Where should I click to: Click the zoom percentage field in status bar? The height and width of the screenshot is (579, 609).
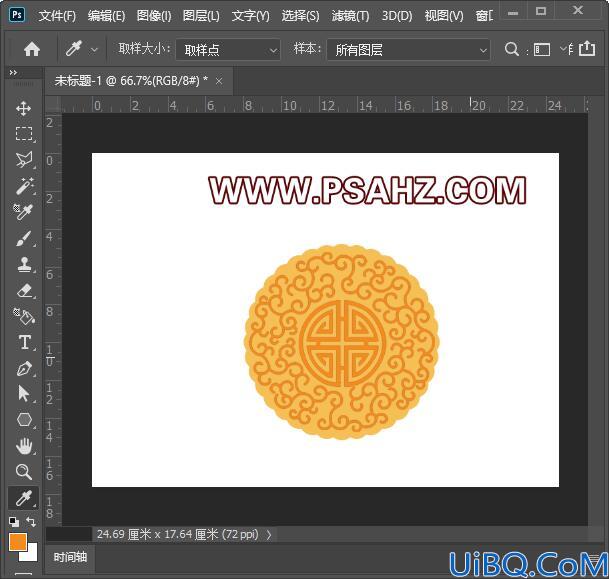68,534
